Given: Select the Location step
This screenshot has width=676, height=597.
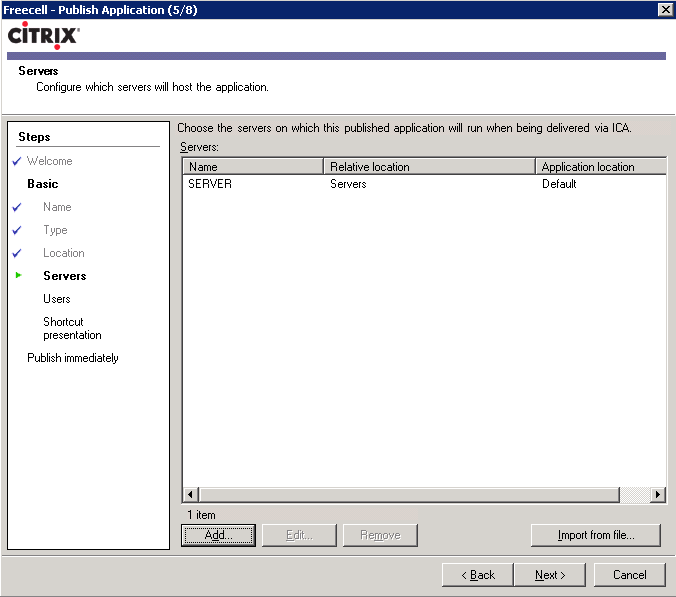Looking at the screenshot, I should pos(64,253).
